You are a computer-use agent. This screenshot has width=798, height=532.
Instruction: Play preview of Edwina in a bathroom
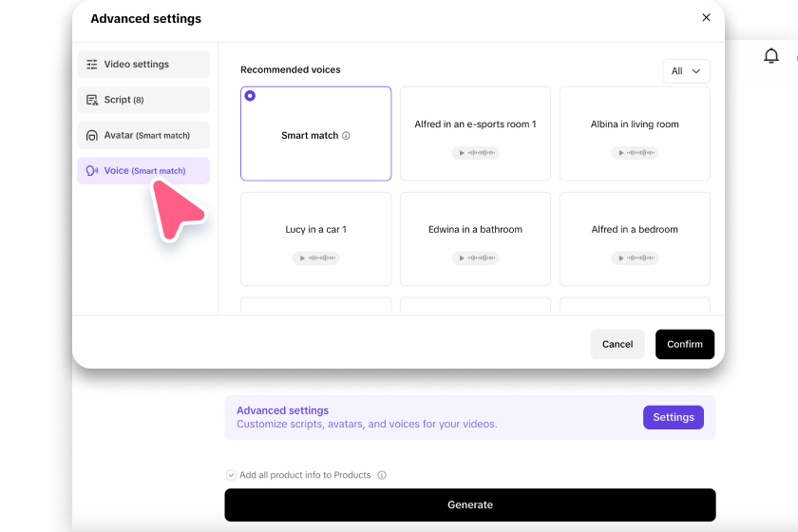pyautogui.click(x=475, y=258)
